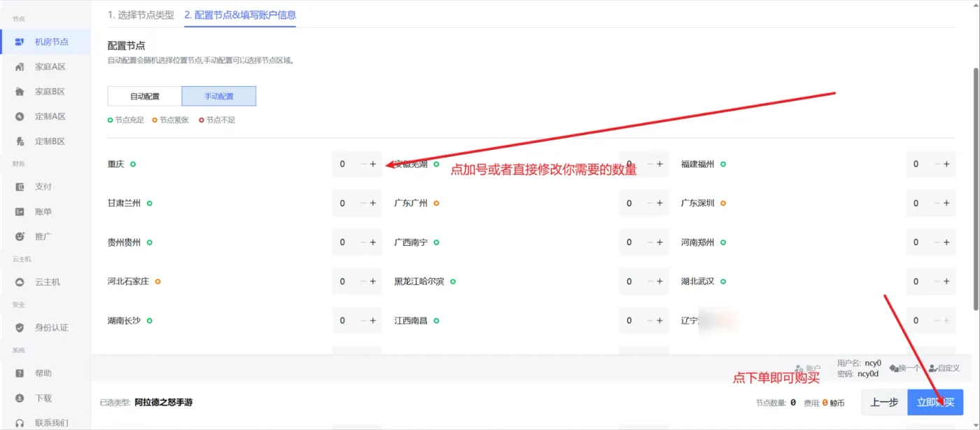980x430 pixels.
Task: Select step 2 配置节点&填写账户信息 tab
Action: click(x=240, y=15)
